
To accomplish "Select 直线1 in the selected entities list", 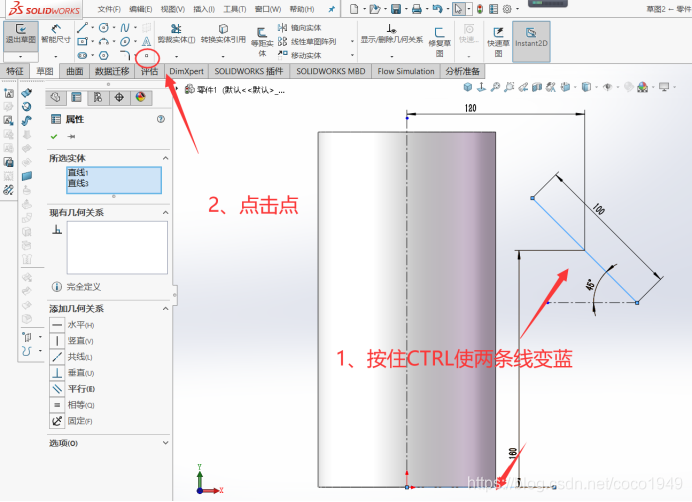I will 78,173.
